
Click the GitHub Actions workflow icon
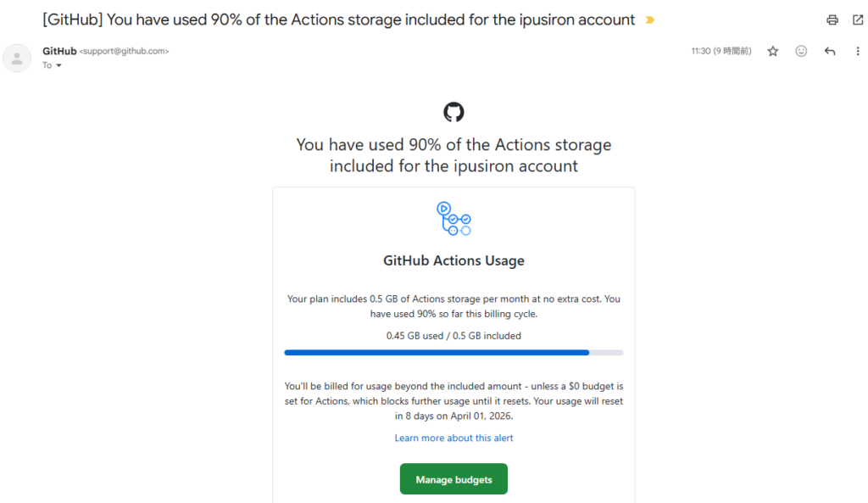pos(453,219)
